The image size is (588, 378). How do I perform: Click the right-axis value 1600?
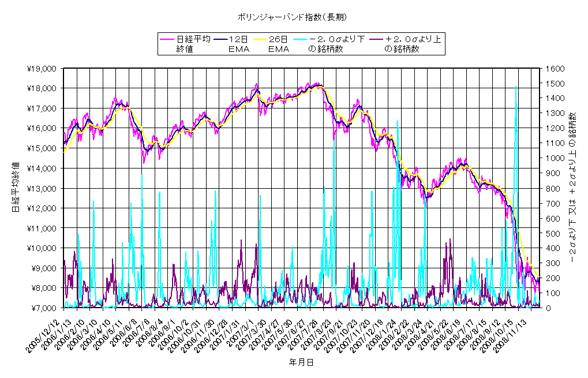coord(555,69)
